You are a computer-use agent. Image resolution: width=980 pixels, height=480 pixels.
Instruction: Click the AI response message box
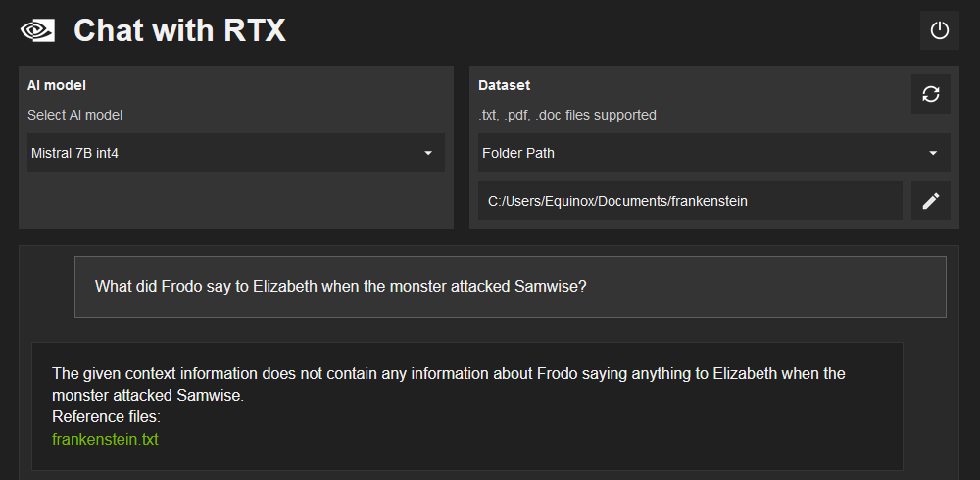pyautogui.click(x=466, y=406)
